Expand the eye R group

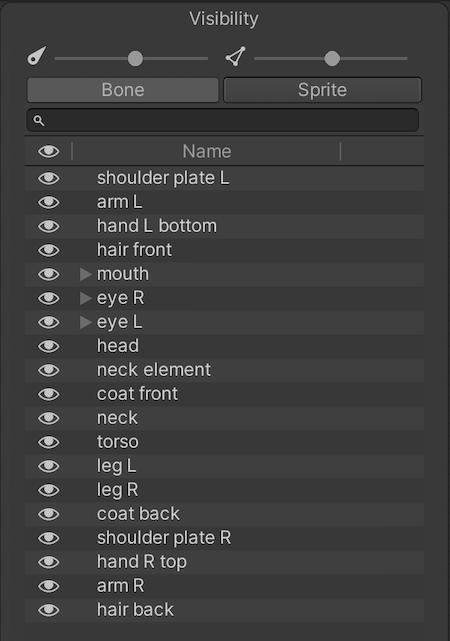tap(85, 298)
